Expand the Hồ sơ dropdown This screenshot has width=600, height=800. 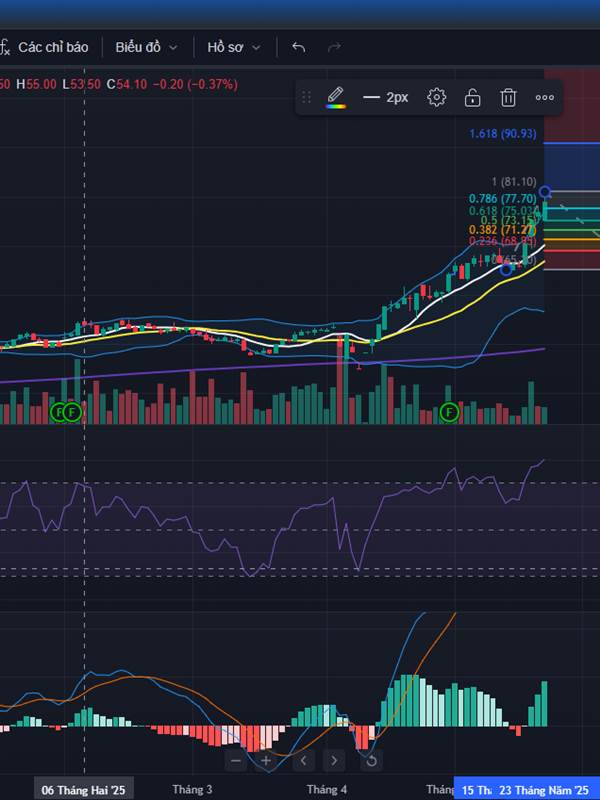(x=234, y=47)
